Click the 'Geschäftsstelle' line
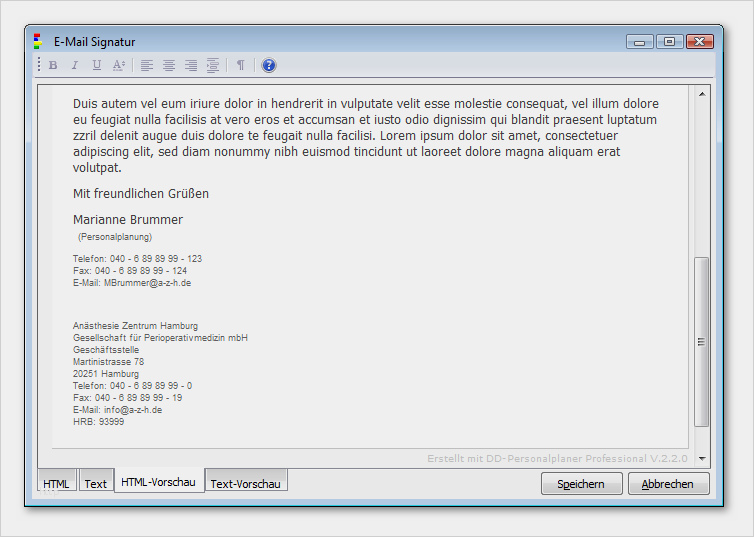This screenshot has width=754, height=537. [x=106, y=350]
